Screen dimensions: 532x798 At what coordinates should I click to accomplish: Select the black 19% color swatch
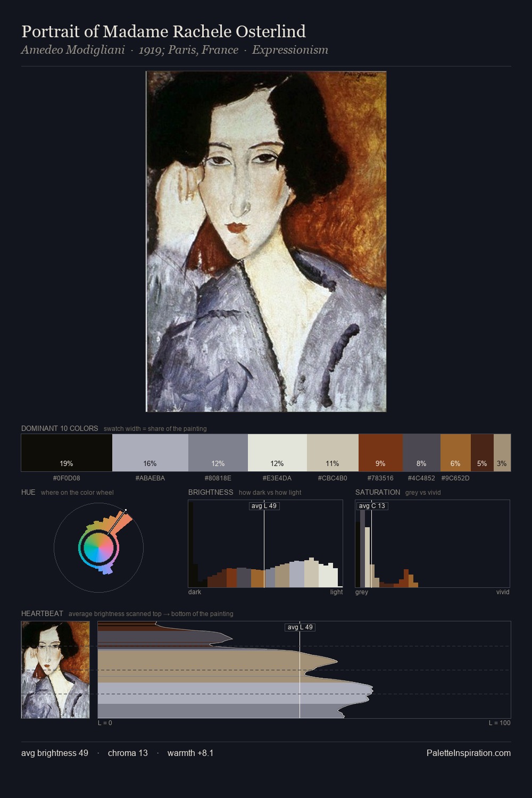[x=66, y=453]
